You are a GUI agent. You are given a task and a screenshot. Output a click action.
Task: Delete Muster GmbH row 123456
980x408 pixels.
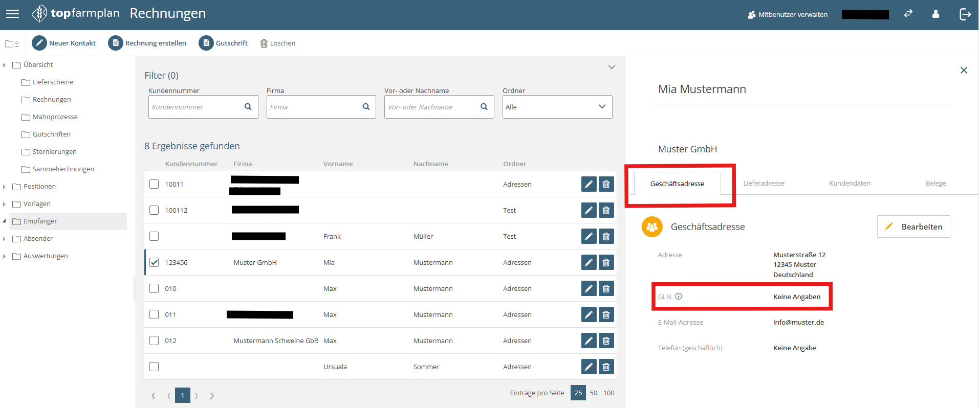606,262
